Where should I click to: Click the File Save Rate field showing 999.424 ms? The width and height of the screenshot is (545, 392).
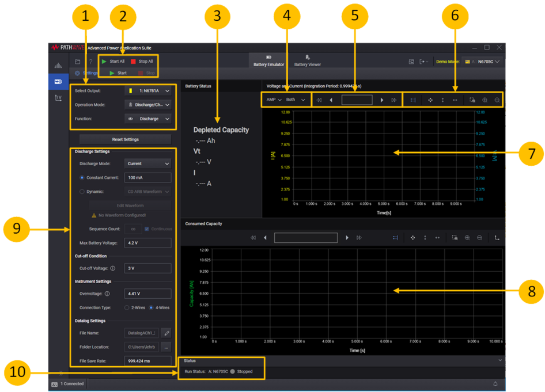tap(147, 361)
